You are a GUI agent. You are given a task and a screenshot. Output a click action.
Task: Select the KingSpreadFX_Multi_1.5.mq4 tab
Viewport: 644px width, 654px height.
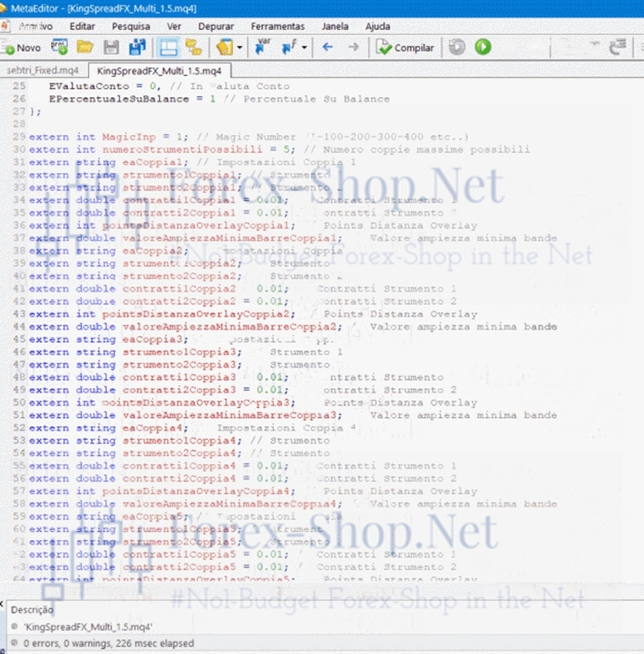click(159, 71)
